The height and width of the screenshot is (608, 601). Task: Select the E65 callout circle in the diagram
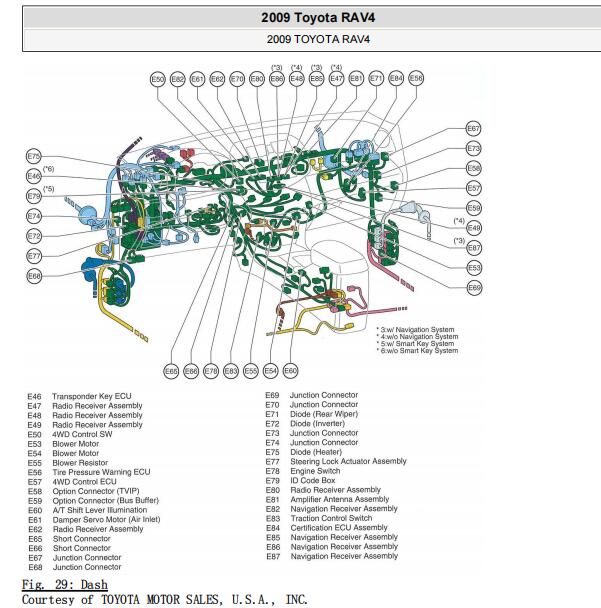tap(171, 371)
